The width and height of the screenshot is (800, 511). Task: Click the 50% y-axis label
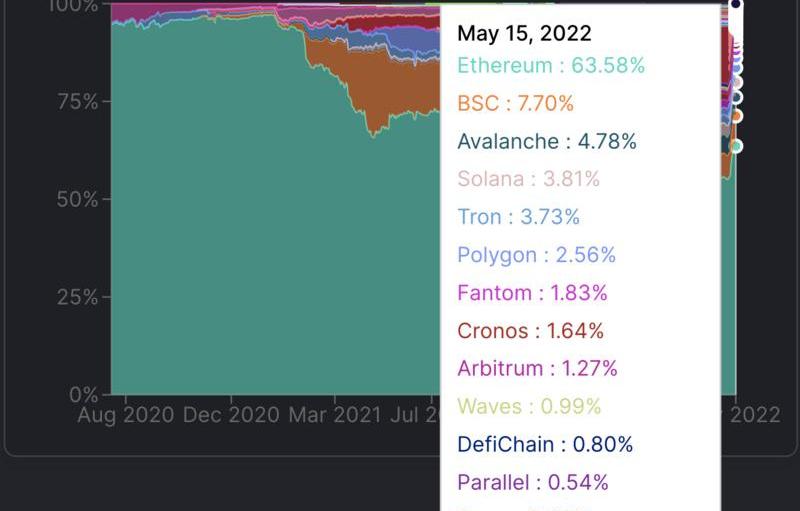[x=76, y=199]
